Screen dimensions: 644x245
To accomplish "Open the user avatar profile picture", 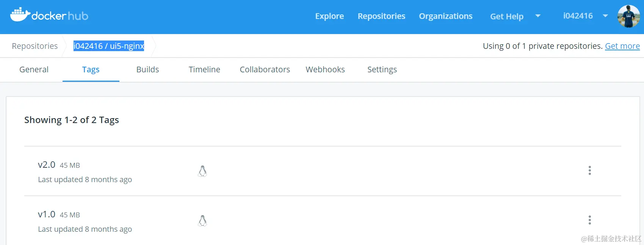I will pos(628,16).
